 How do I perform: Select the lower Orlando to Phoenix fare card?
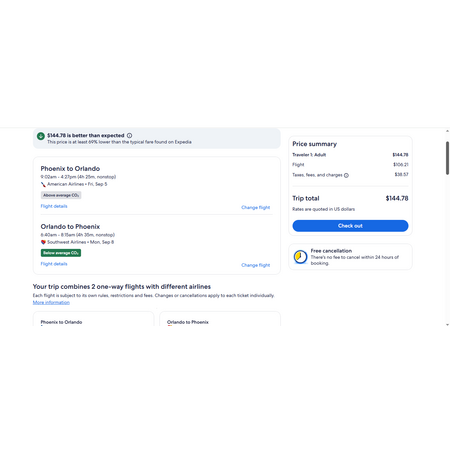click(x=220, y=319)
